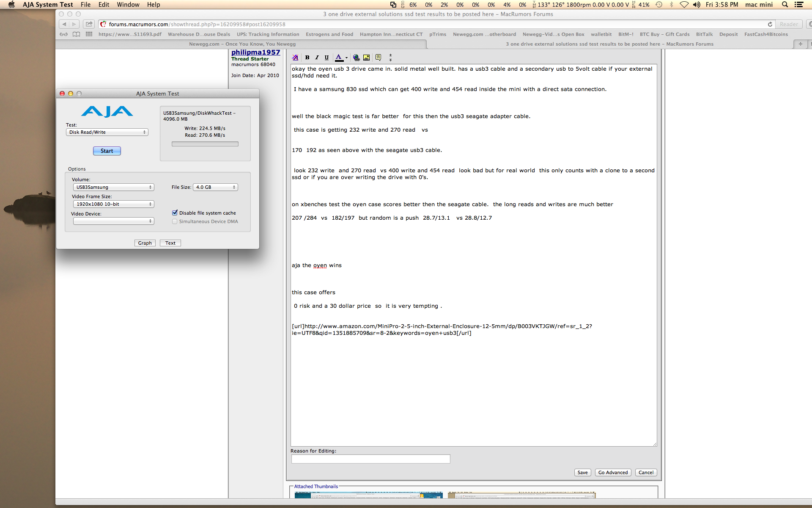This screenshot has width=812, height=508.
Task: Open the UPS: Tracking Information bookmark
Action: 268,34
